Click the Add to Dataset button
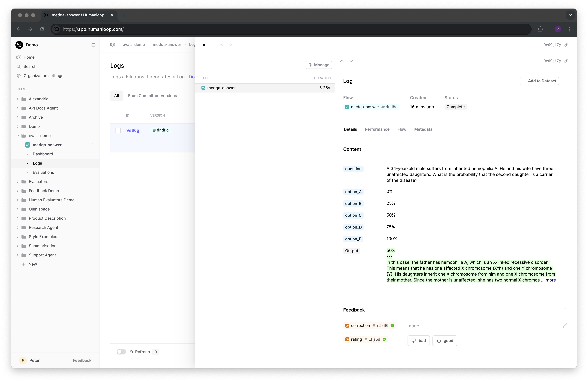Image resolution: width=588 pixels, height=382 pixels. pyautogui.click(x=539, y=81)
